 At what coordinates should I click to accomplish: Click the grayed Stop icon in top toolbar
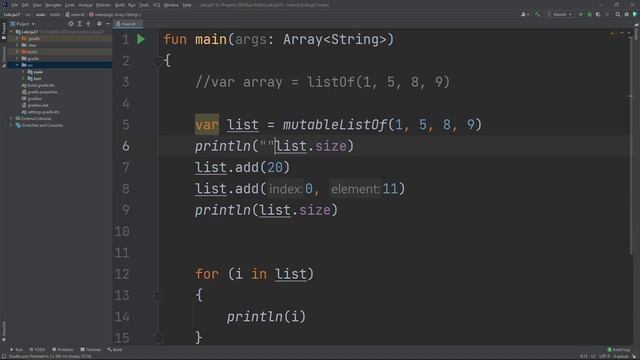607,14
